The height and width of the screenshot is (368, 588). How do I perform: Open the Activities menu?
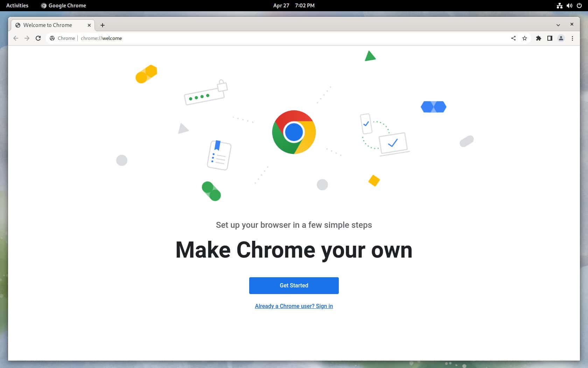click(17, 5)
